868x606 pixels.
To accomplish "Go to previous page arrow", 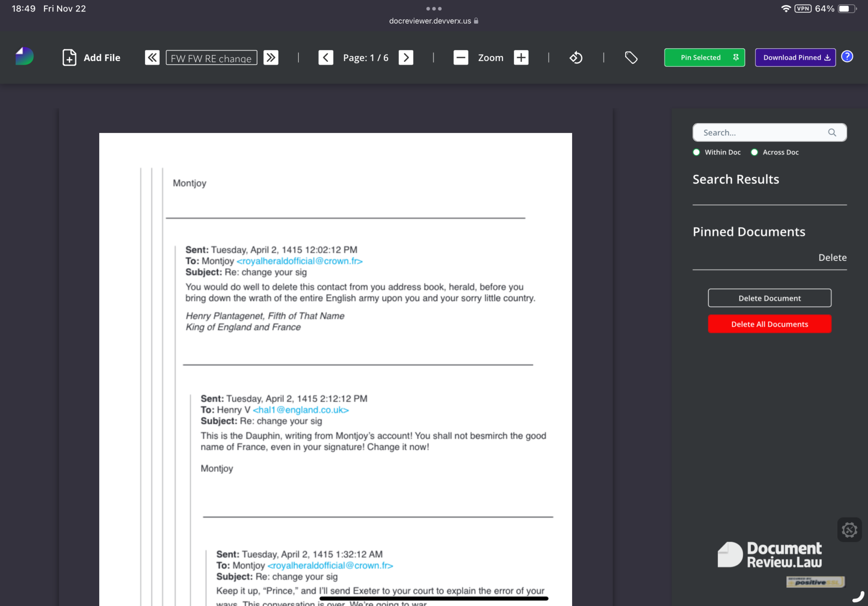I will point(325,58).
